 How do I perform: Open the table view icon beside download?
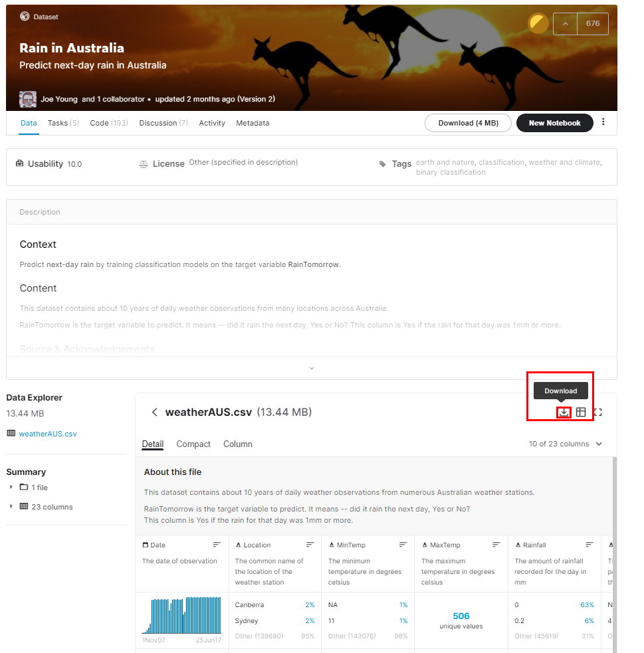click(581, 413)
